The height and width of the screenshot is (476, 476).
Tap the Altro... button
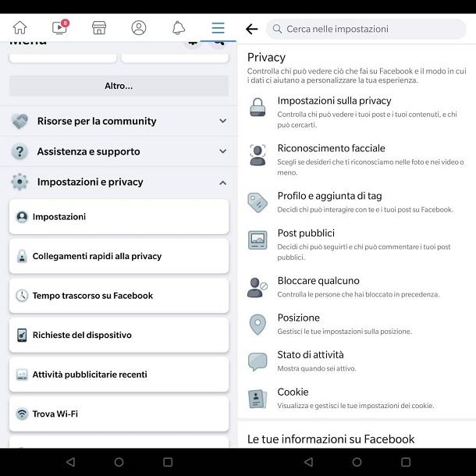[119, 86]
